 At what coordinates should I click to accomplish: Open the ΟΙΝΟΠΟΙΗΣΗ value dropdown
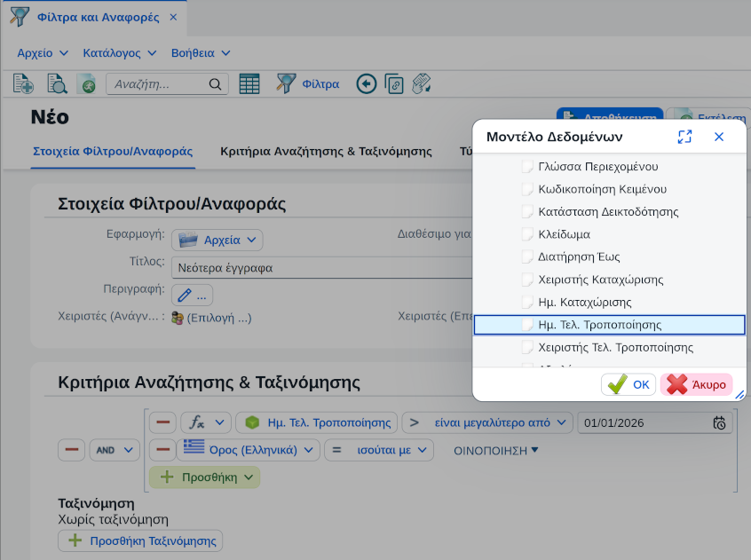point(495,450)
